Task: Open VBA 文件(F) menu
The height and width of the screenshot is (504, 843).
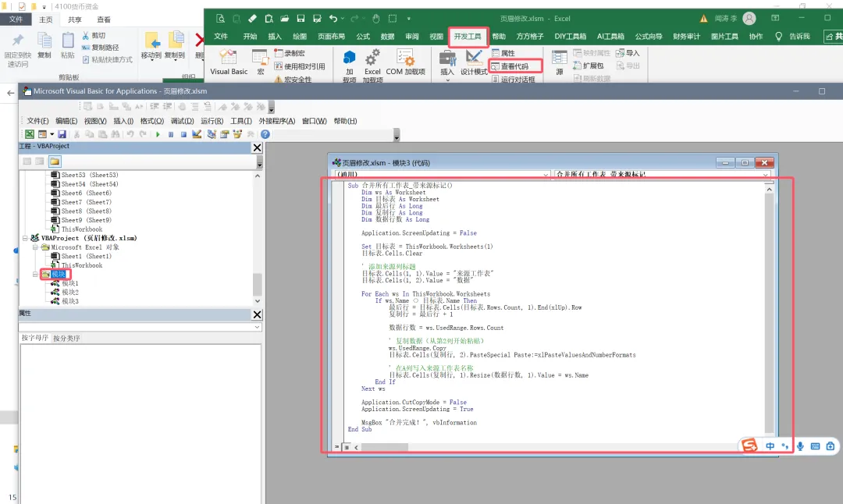Action: (37, 121)
